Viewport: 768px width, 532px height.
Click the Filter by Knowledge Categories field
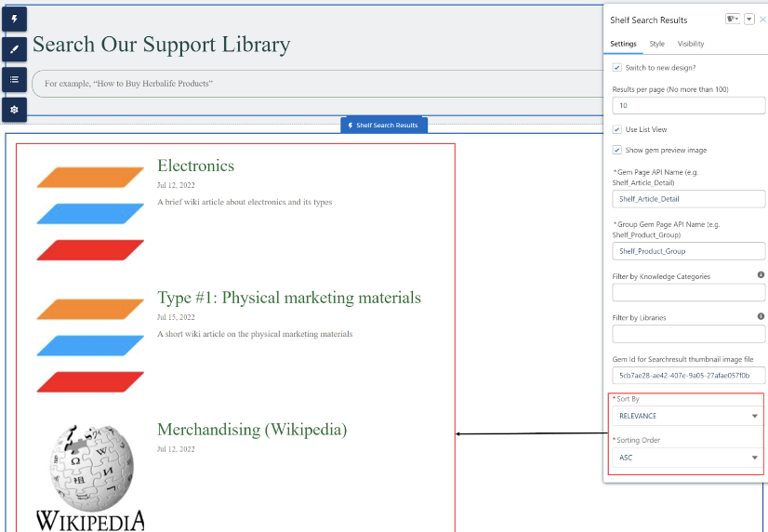[688, 292]
